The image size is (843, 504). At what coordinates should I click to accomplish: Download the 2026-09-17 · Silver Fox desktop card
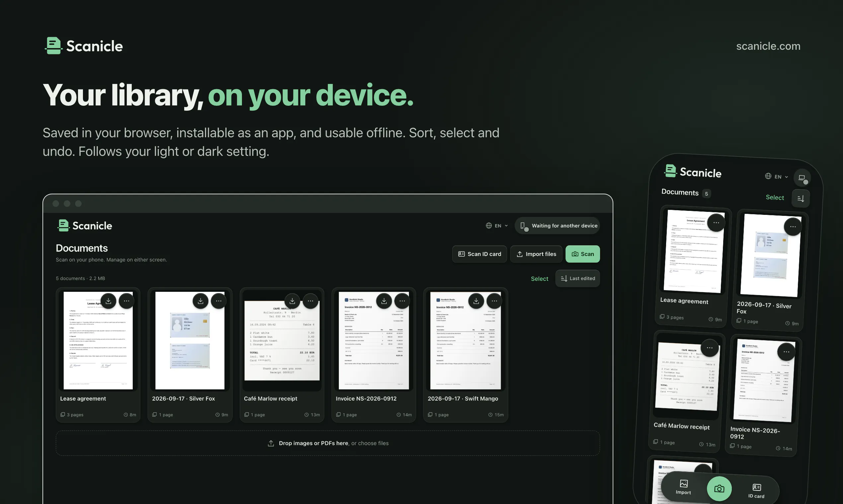(x=200, y=301)
